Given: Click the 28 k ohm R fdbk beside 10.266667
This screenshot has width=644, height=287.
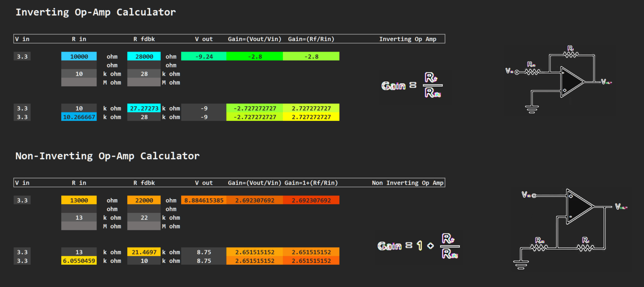Looking at the screenshot, I should [144, 117].
